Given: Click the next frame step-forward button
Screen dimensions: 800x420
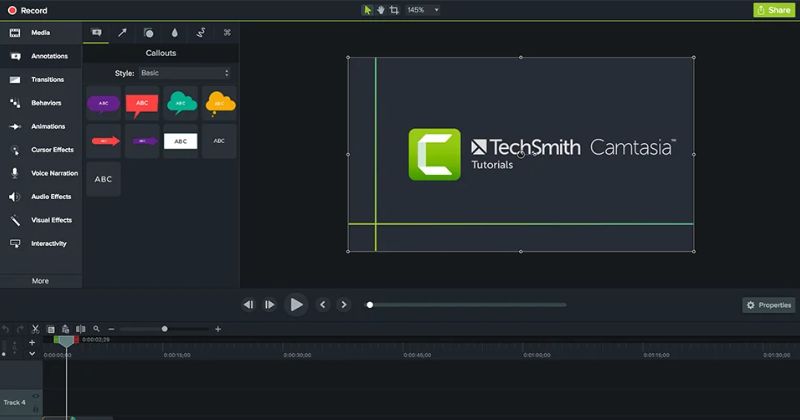Looking at the screenshot, I should 269,305.
